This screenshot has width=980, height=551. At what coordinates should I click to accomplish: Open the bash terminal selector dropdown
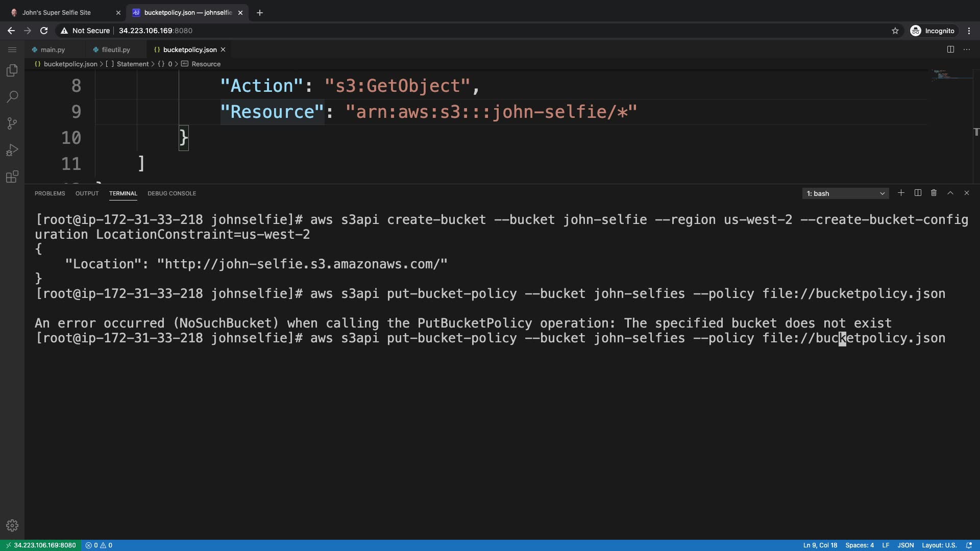coord(845,193)
